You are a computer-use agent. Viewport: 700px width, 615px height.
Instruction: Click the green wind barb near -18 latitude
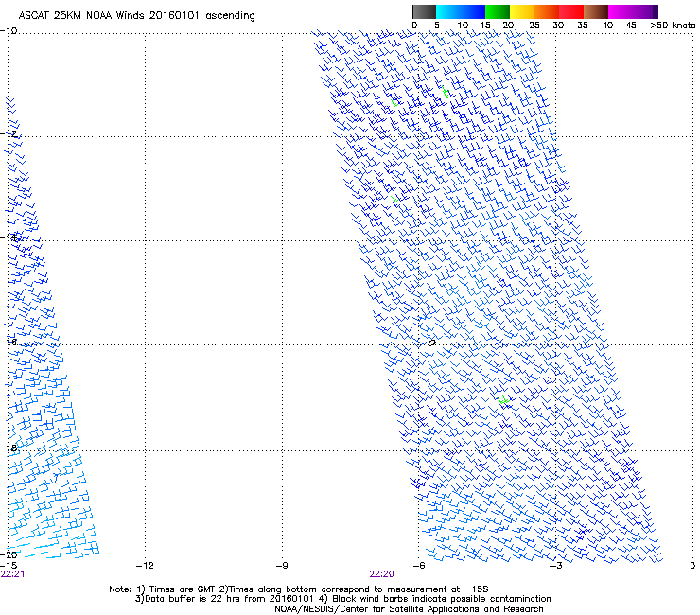(503, 399)
